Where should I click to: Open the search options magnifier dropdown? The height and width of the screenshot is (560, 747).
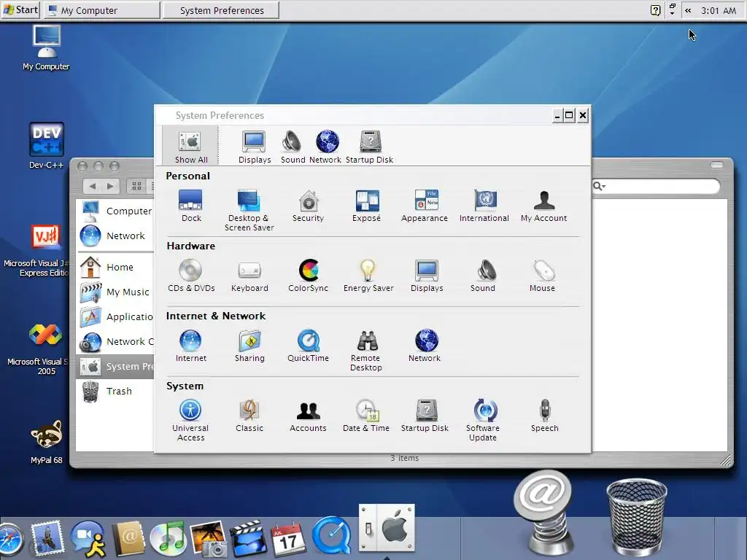tap(599, 186)
